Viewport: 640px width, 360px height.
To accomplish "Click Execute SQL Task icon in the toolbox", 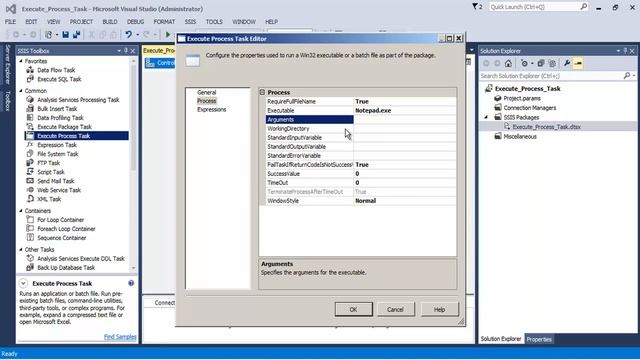I will 30,79.
